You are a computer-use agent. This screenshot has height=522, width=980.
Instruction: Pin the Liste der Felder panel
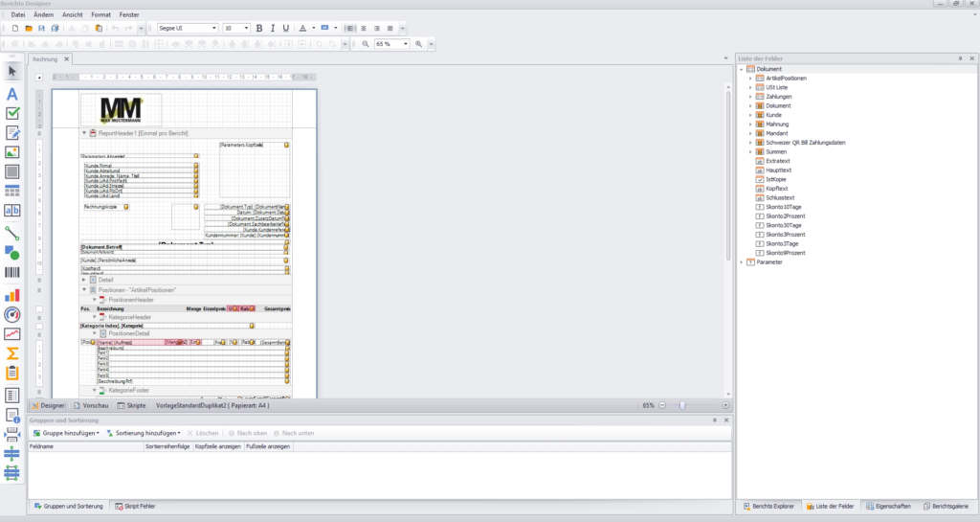coord(961,58)
